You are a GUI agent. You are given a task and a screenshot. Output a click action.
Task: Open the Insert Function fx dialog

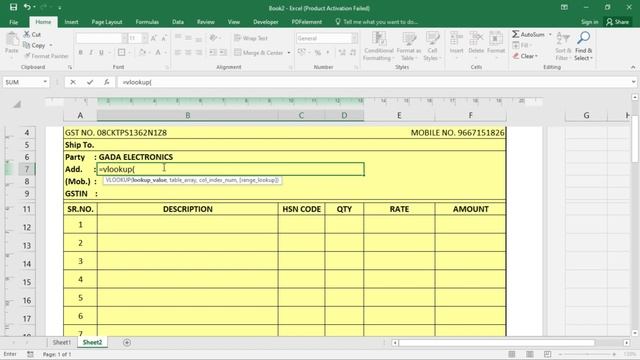pos(107,82)
